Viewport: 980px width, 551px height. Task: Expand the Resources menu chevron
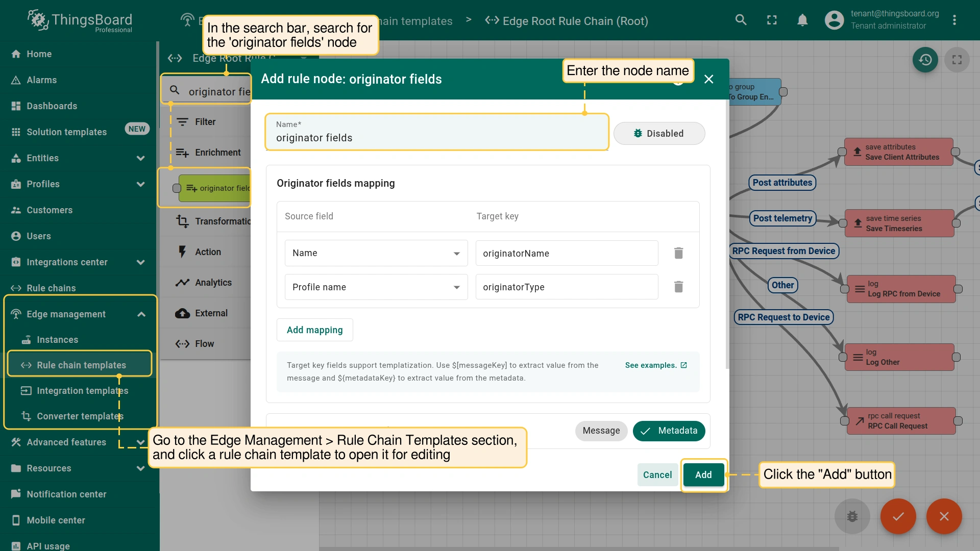pos(141,468)
